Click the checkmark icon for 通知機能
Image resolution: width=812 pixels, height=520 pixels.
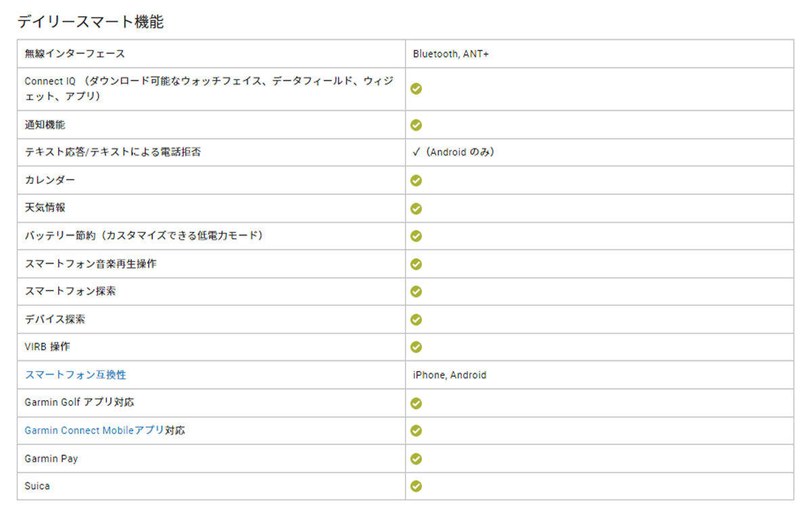coord(416,125)
